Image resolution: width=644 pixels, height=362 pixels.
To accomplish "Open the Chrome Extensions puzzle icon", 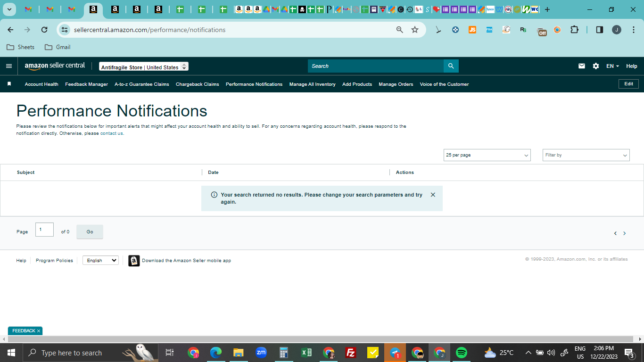I will 574,30.
